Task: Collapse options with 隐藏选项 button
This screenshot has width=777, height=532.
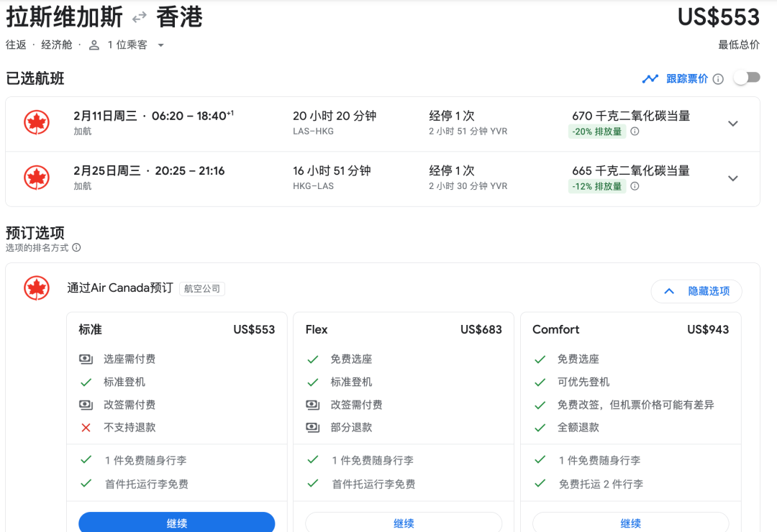Action: pyautogui.click(x=696, y=291)
